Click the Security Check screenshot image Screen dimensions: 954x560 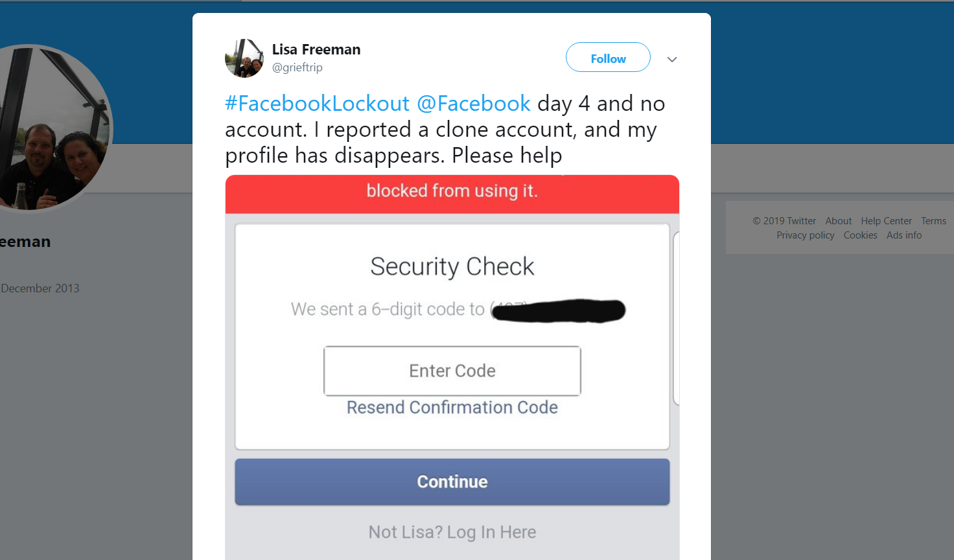[452, 367]
